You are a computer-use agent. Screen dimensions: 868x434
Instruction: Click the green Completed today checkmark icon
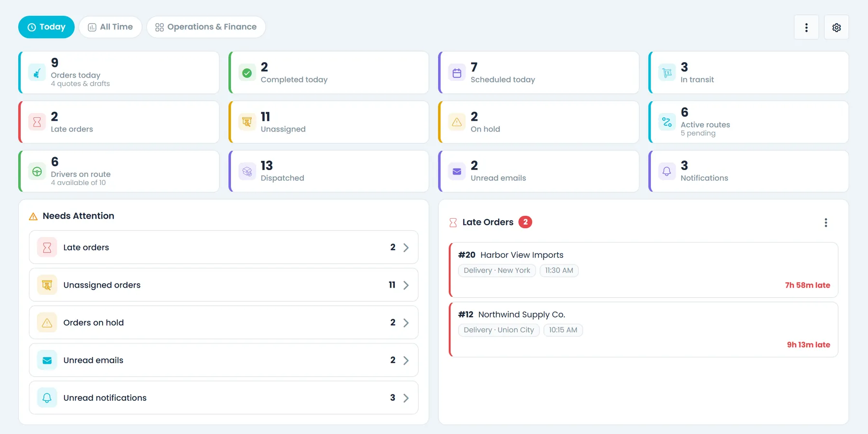[247, 73]
